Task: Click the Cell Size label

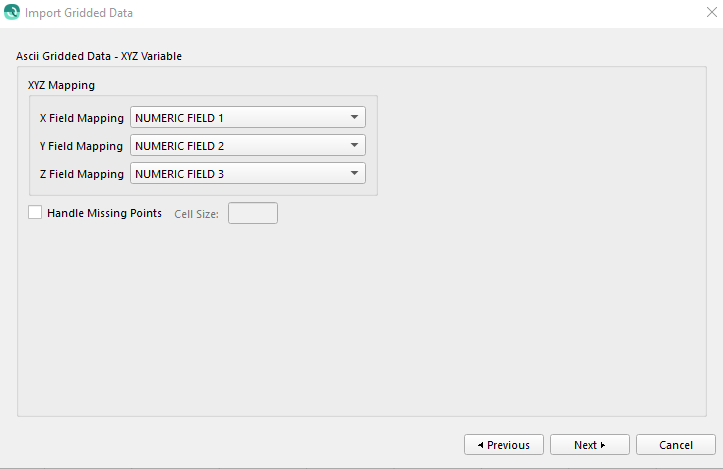Action: (196, 214)
